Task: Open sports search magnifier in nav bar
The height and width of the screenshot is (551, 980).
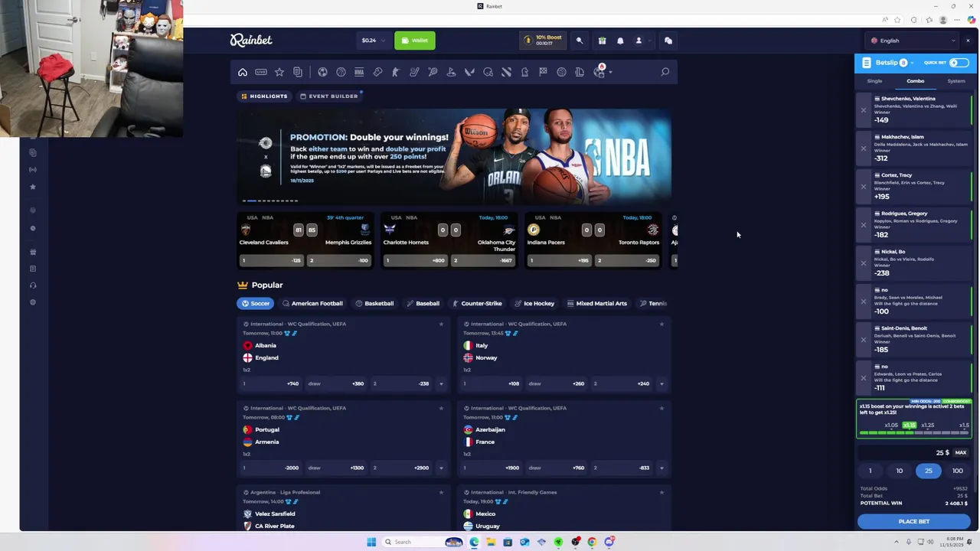Action: (x=665, y=72)
